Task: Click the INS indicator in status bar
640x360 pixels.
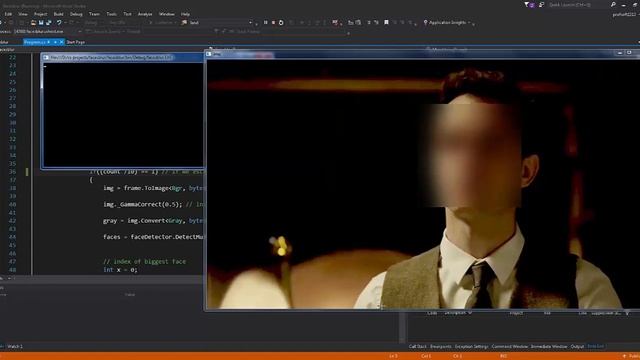Action: click(503, 356)
